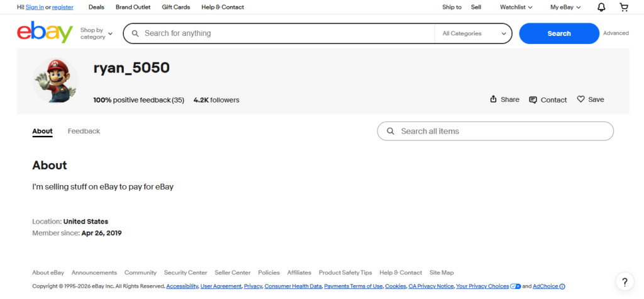The height and width of the screenshot is (299, 644).
Task: Open the shopping cart icon
Action: 624,7
